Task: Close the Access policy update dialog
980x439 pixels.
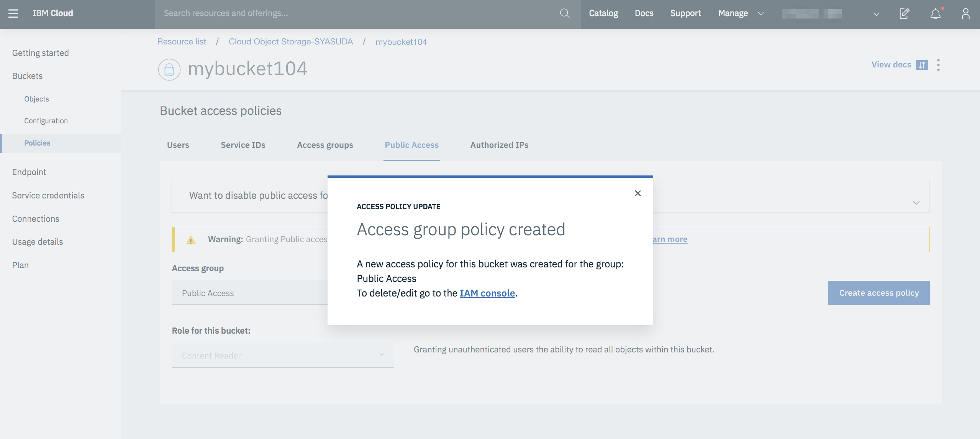Action: click(x=637, y=193)
